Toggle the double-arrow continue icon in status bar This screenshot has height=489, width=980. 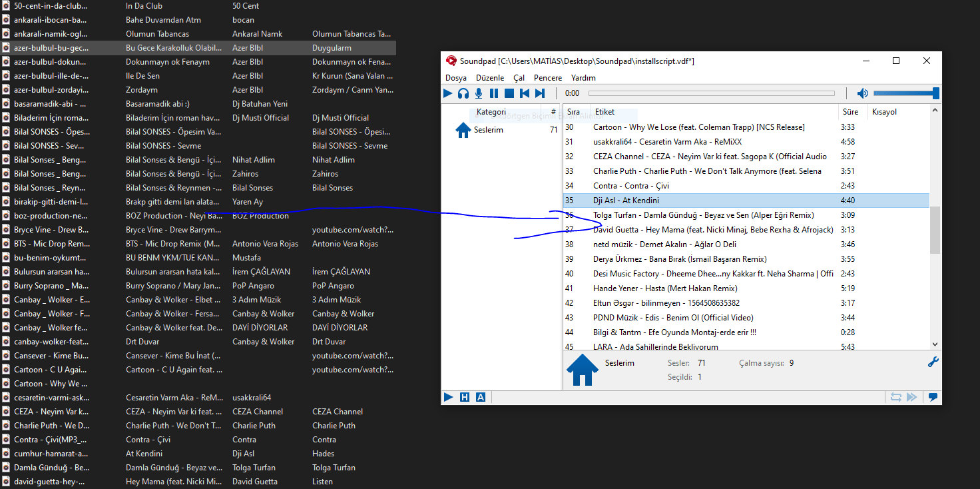[x=912, y=397]
